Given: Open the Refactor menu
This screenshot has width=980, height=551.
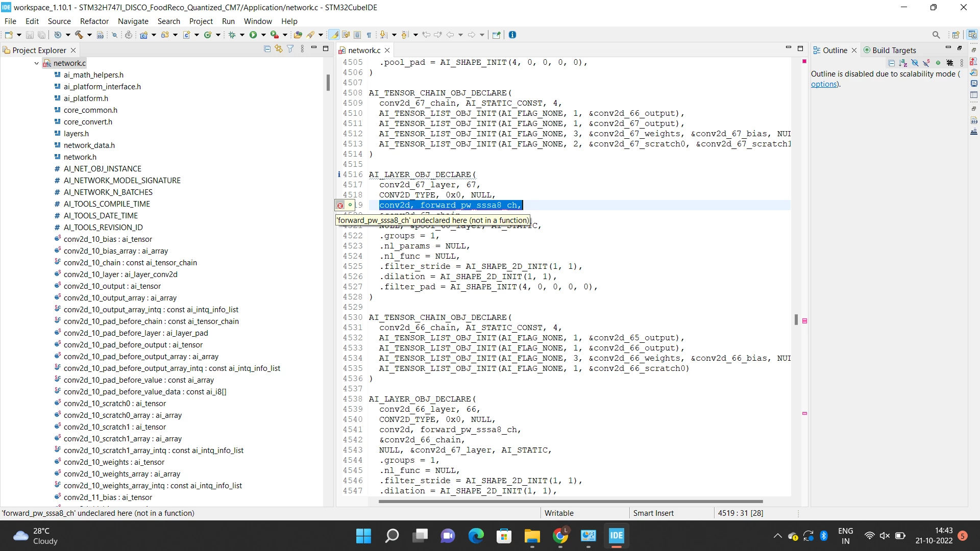Looking at the screenshot, I should click(x=94, y=21).
